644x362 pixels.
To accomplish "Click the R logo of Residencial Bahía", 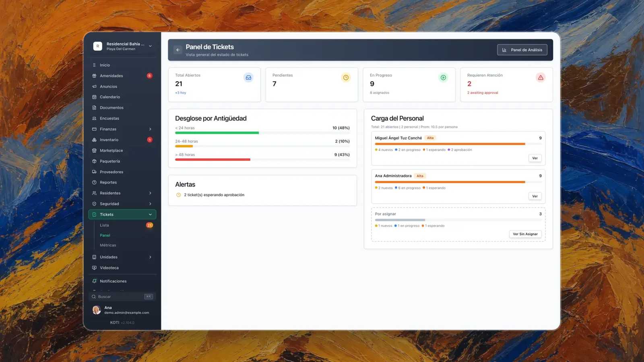I will point(97,46).
